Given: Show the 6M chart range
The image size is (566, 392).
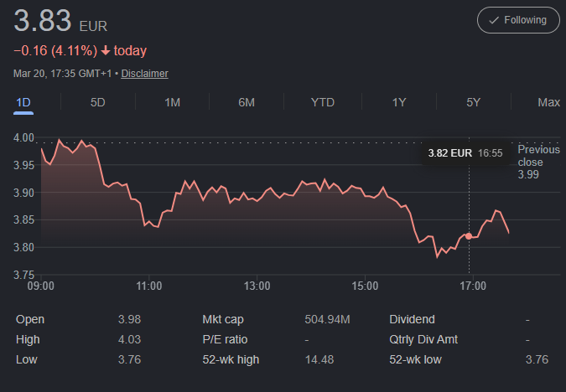Looking at the screenshot, I should tap(247, 102).
